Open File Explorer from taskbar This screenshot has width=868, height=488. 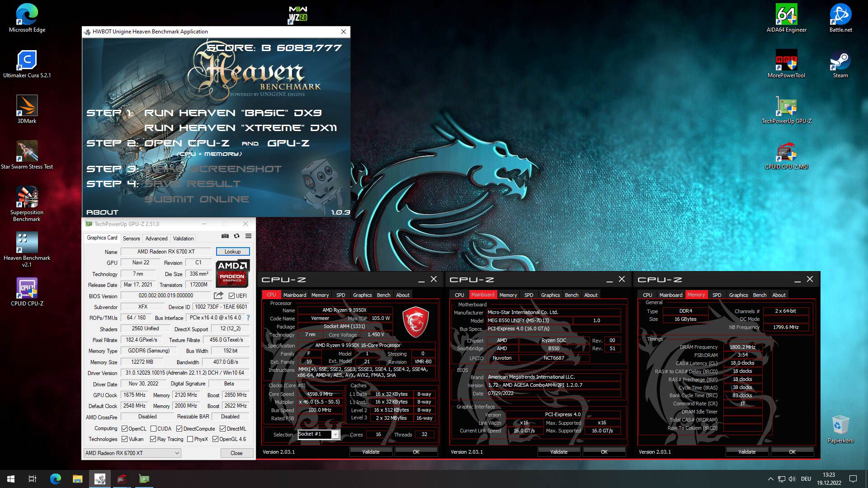(77, 479)
